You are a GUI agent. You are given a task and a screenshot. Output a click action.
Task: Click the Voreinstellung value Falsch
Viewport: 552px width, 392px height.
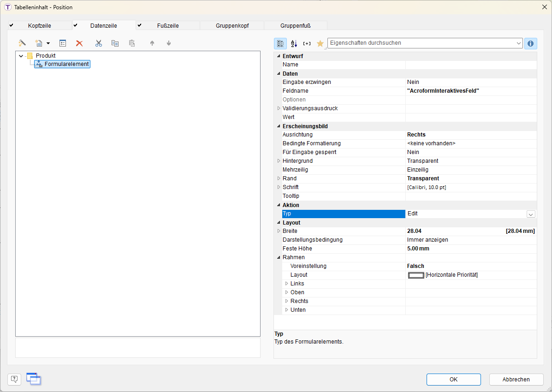pos(415,266)
